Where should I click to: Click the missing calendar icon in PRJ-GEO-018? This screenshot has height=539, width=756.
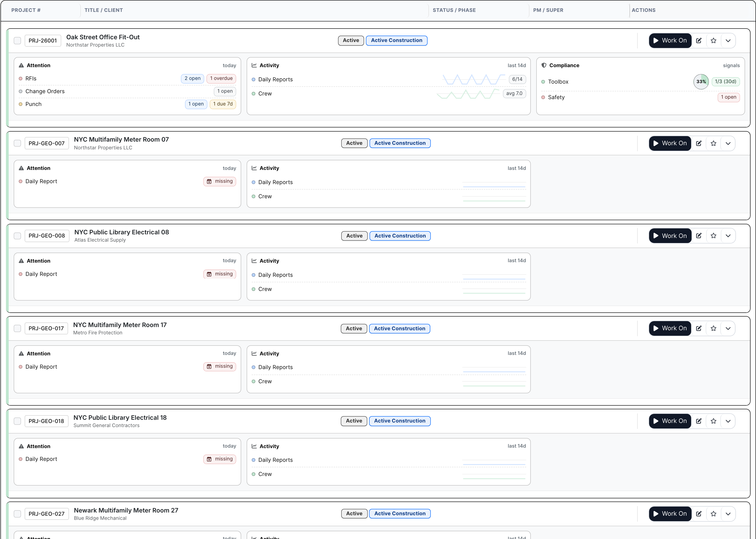tap(209, 459)
